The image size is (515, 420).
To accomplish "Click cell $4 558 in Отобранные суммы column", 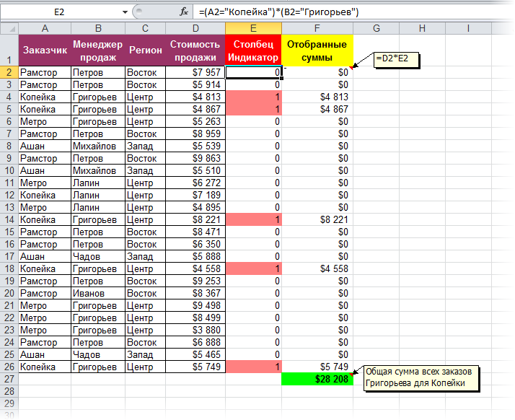I will (317, 269).
